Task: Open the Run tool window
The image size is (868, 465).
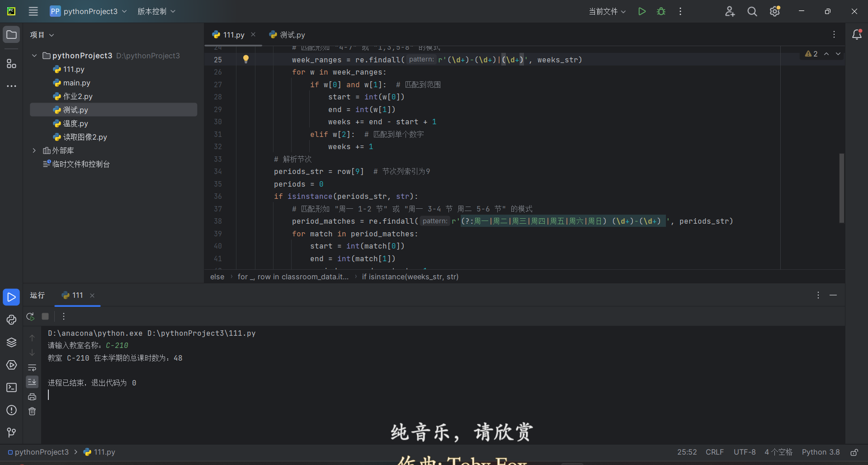Action: (x=11, y=297)
